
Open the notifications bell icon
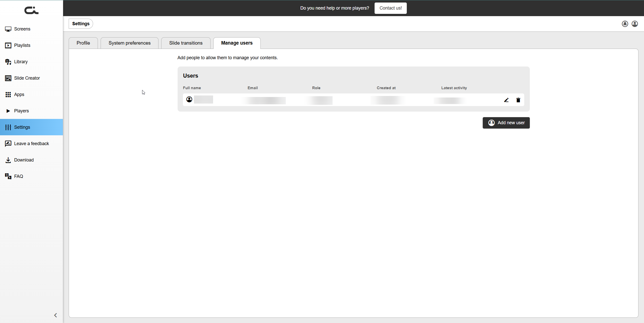coord(625,24)
